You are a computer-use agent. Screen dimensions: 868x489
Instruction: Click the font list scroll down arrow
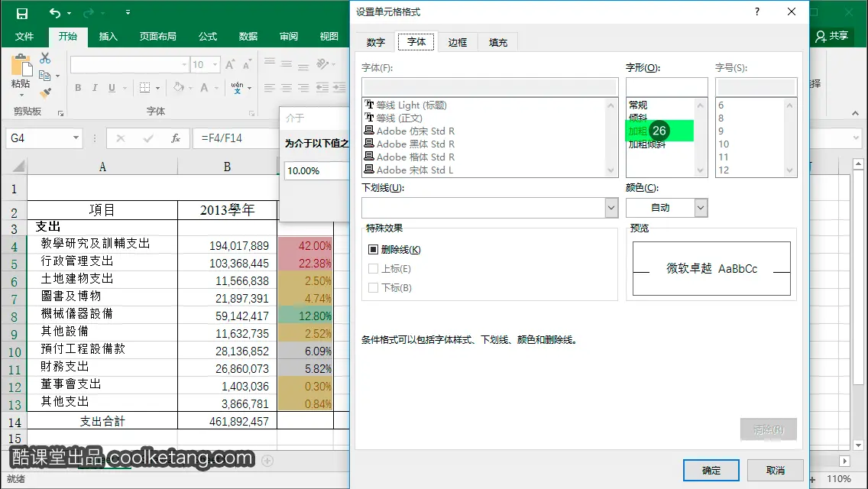[611, 170]
